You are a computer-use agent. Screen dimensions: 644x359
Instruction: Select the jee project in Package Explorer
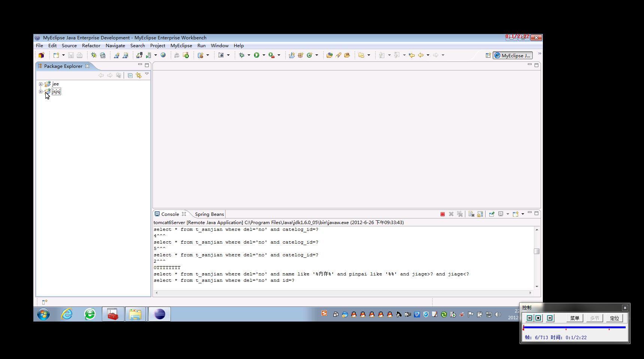click(55, 84)
